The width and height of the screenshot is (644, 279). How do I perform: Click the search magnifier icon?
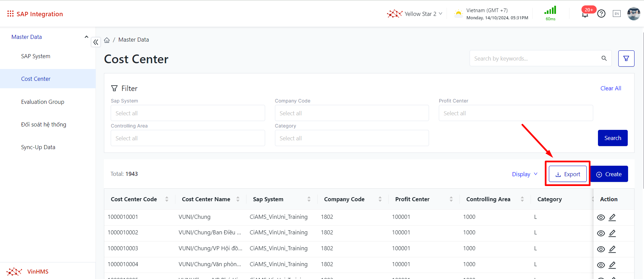tap(604, 59)
